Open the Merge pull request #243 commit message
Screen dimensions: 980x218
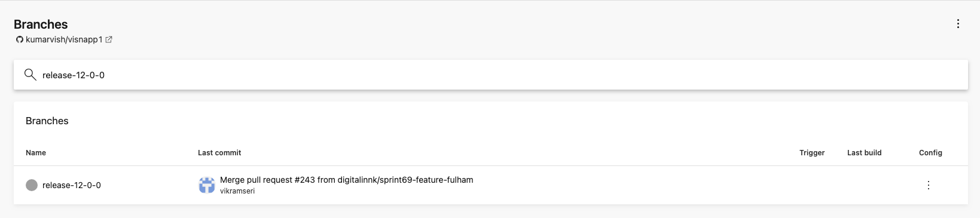coord(347,180)
